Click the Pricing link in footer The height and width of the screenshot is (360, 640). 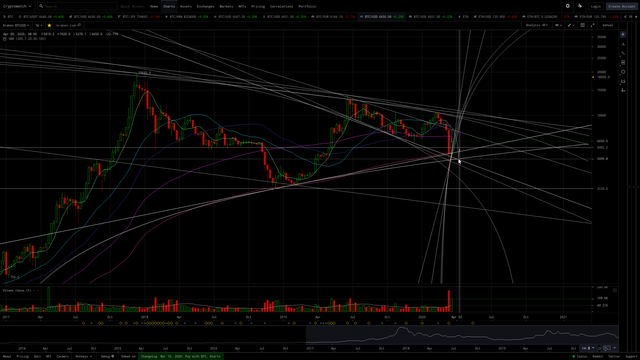click(x=22, y=356)
